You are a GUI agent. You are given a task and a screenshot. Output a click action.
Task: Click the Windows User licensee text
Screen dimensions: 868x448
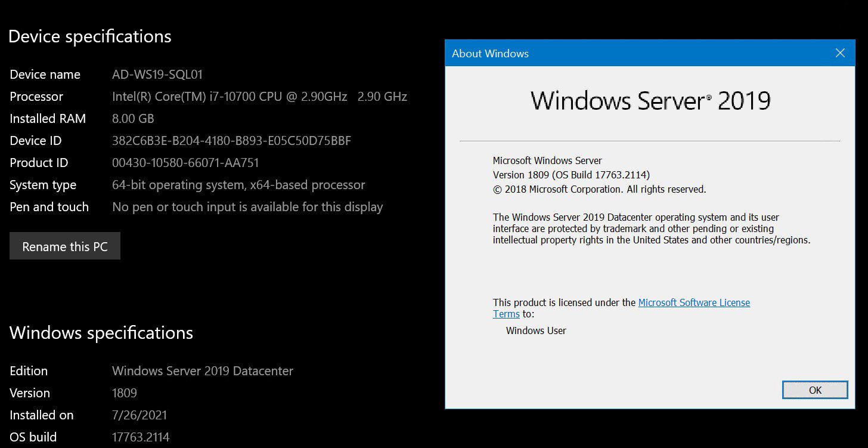536,330
